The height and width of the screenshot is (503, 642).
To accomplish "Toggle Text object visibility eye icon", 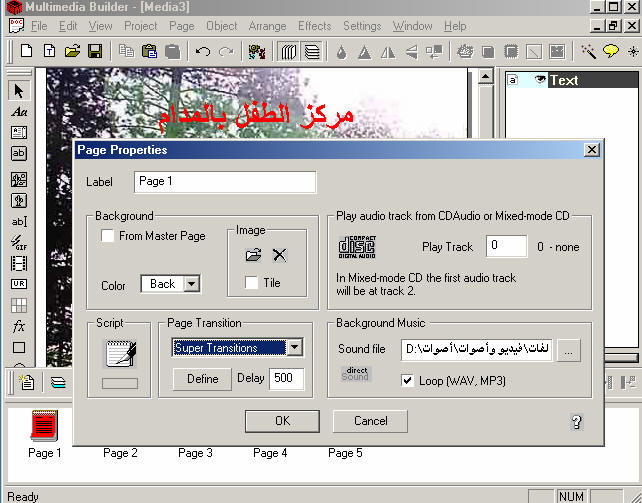I will pyautogui.click(x=540, y=79).
